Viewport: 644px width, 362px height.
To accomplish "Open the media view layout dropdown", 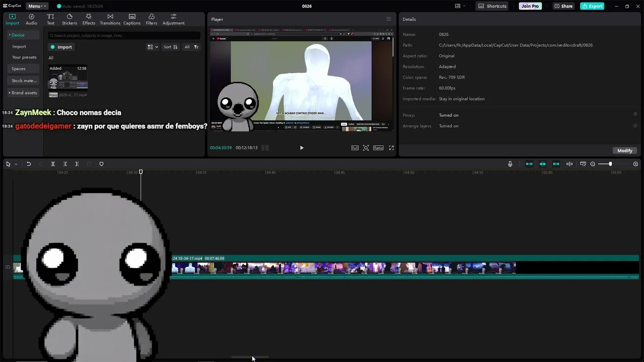I will [x=152, y=47].
